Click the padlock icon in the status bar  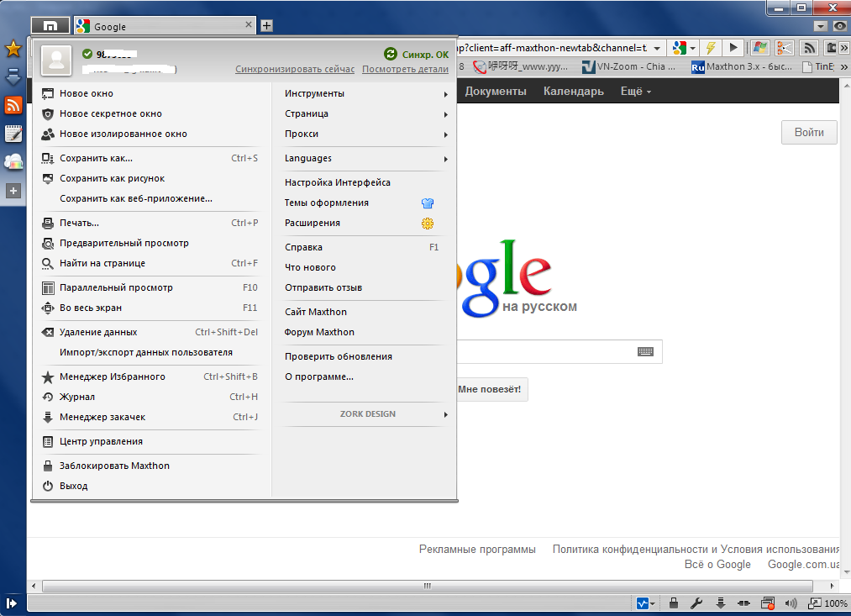[673, 603]
